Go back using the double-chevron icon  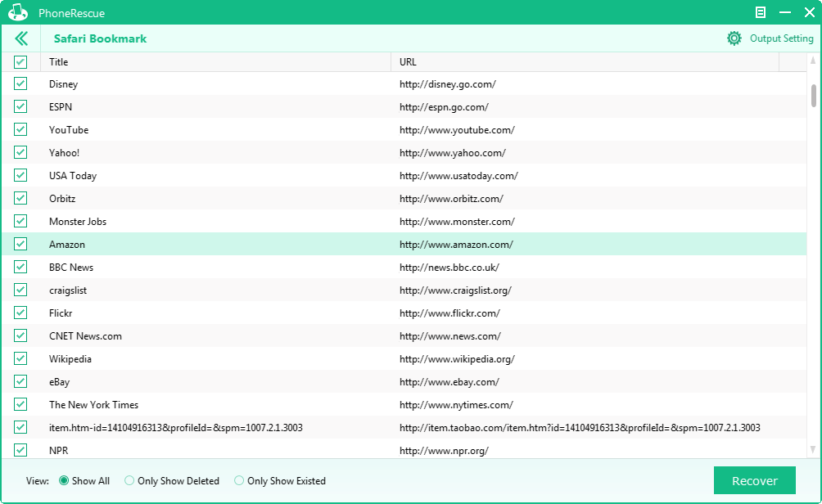(x=21, y=38)
